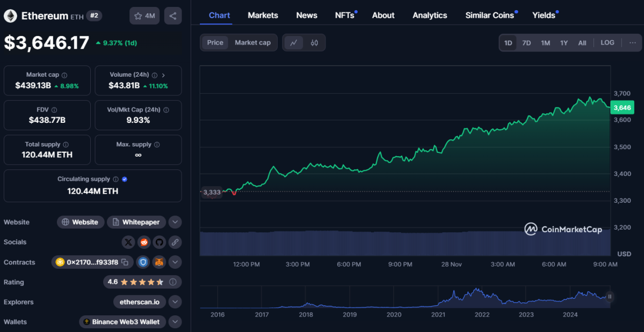The height and width of the screenshot is (332, 644).
Task: Copy the contract address with copy icon
Action: (x=125, y=262)
